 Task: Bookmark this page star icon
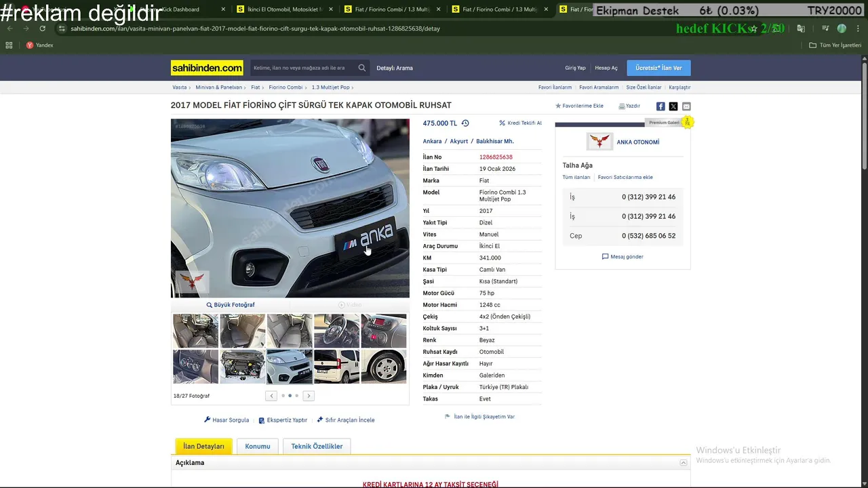[x=753, y=28]
